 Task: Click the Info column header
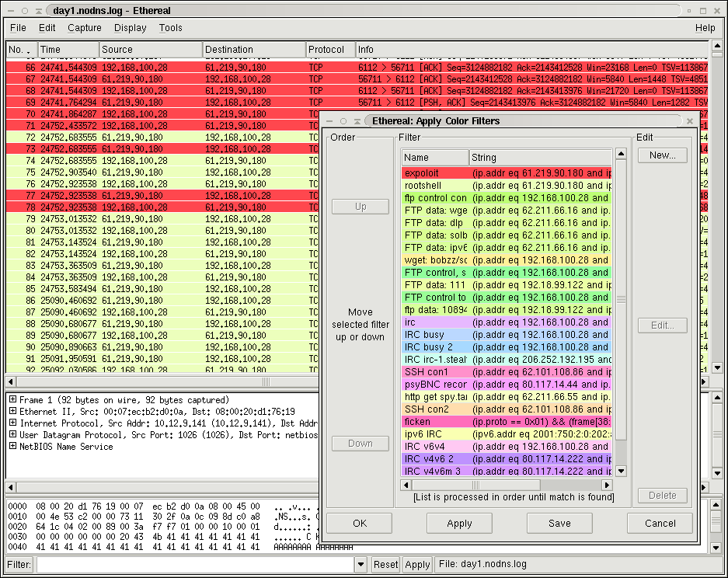click(x=532, y=50)
